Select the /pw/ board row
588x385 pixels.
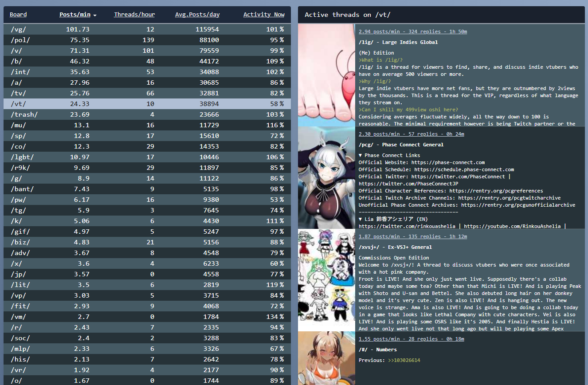(147, 200)
